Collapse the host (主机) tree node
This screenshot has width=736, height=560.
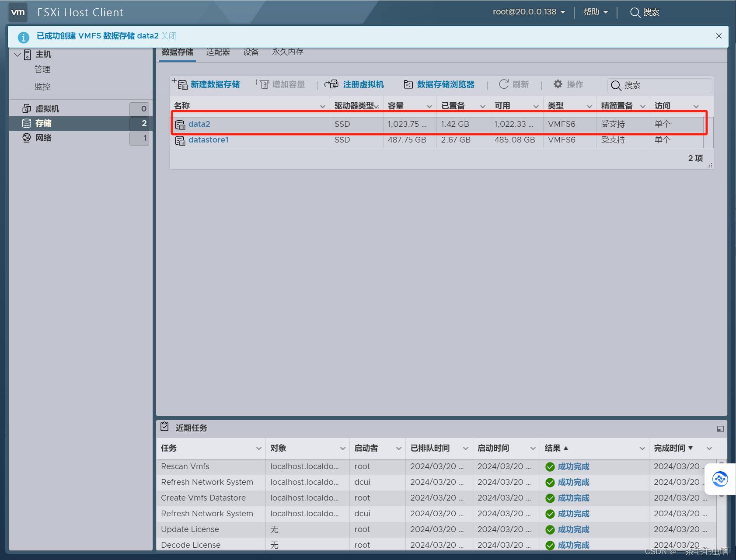[17, 55]
